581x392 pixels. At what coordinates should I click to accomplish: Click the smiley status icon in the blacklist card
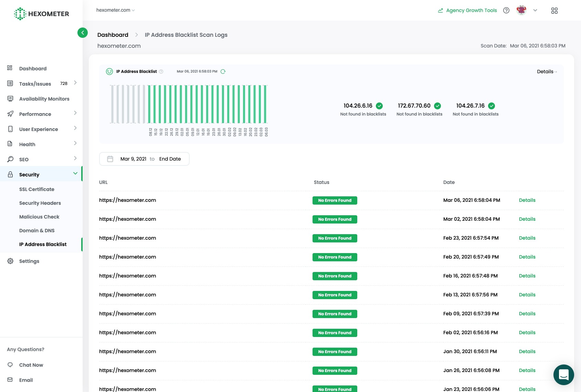pyautogui.click(x=109, y=72)
